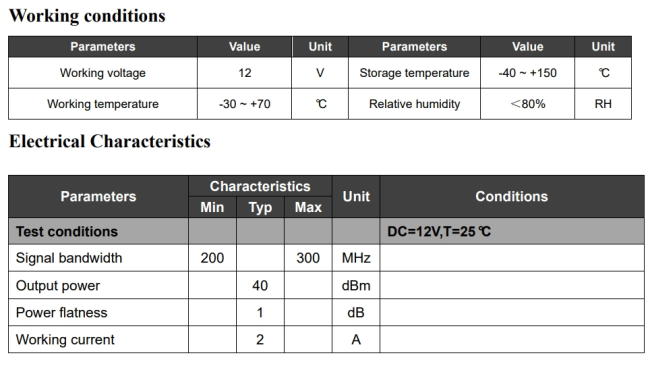Click the 300 max bandwidth value

[x=308, y=258]
